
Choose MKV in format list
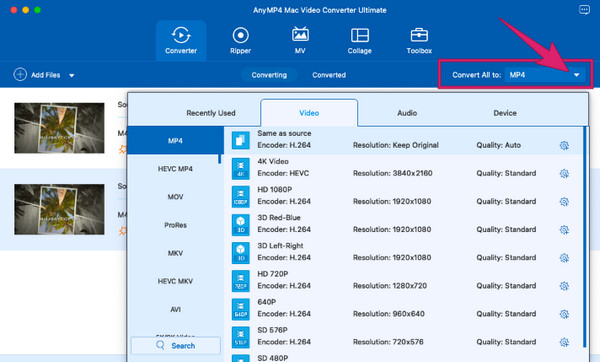click(175, 253)
